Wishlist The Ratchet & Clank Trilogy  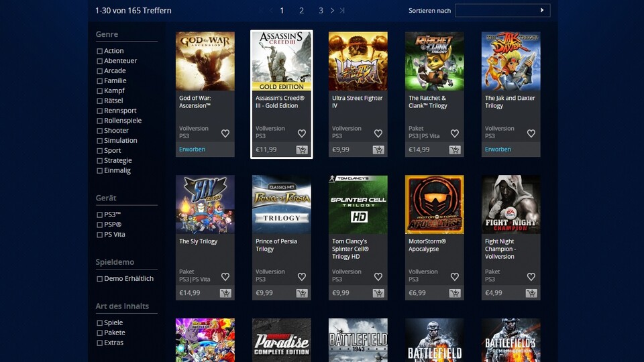(x=454, y=133)
